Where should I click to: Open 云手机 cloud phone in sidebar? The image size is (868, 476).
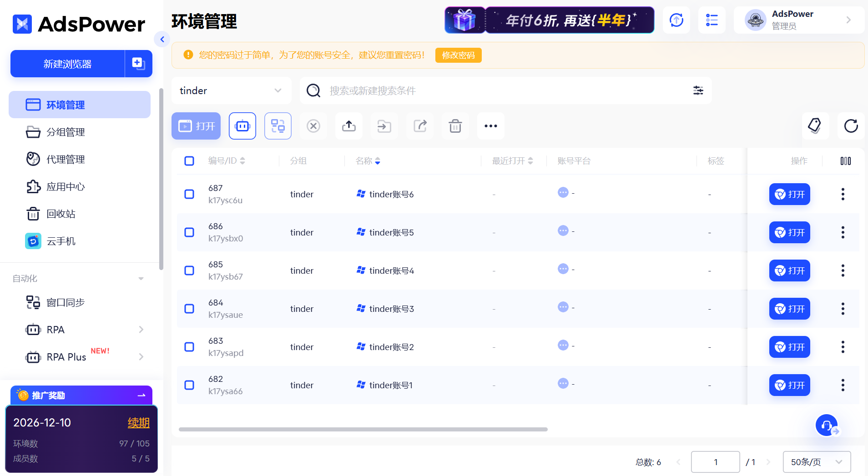tap(61, 241)
